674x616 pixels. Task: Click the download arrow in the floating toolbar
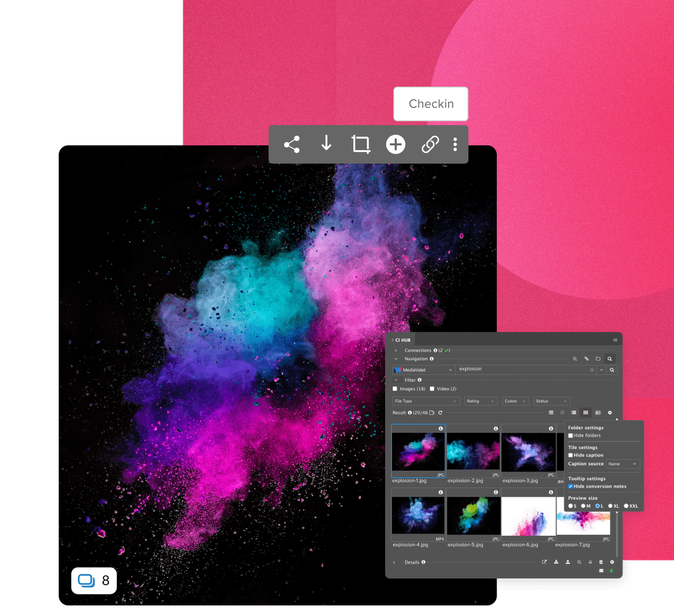(326, 144)
